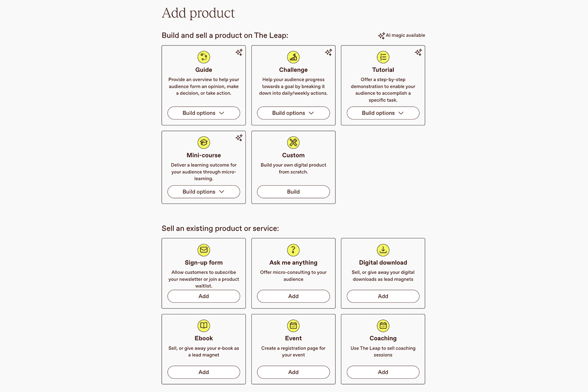Click the Coaching calendar icon

coord(383,326)
